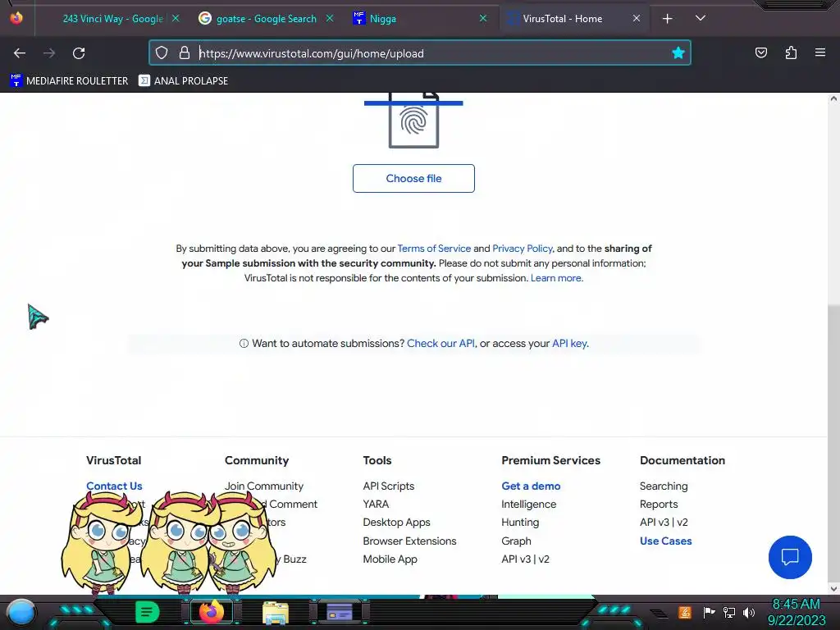Open the API key link
The width and height of the screenshot is (840, 630).
click(x=569, y=344)
